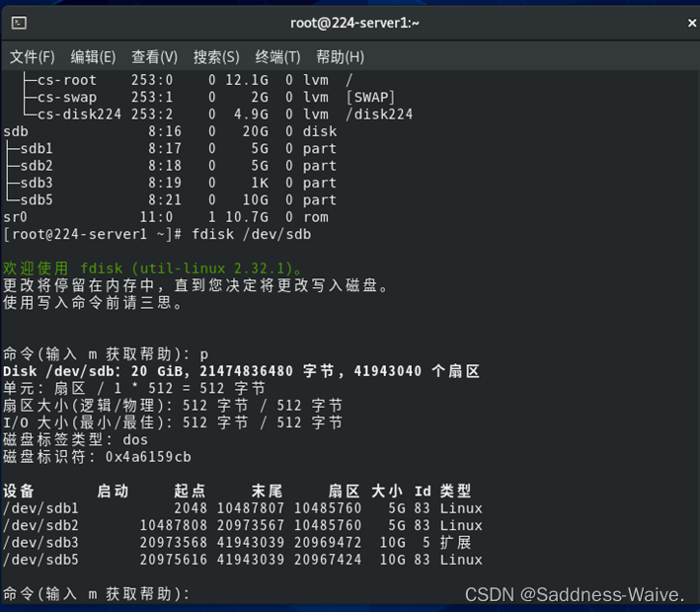Click the cs-disk224 entry

point(79,115)
